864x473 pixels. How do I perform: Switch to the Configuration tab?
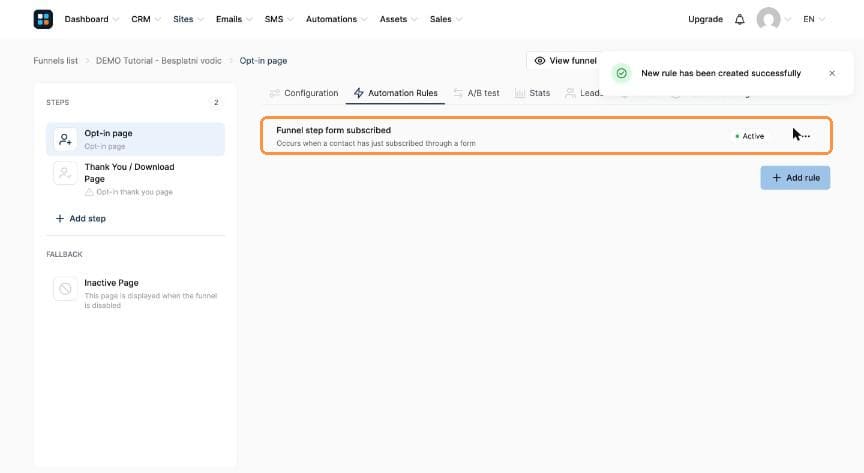pos(304,93)
